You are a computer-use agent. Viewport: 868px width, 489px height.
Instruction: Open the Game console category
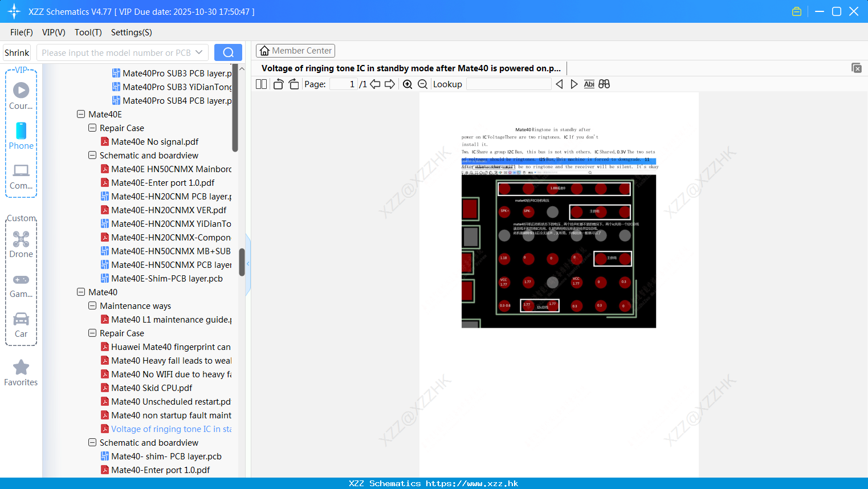(21, 285)
